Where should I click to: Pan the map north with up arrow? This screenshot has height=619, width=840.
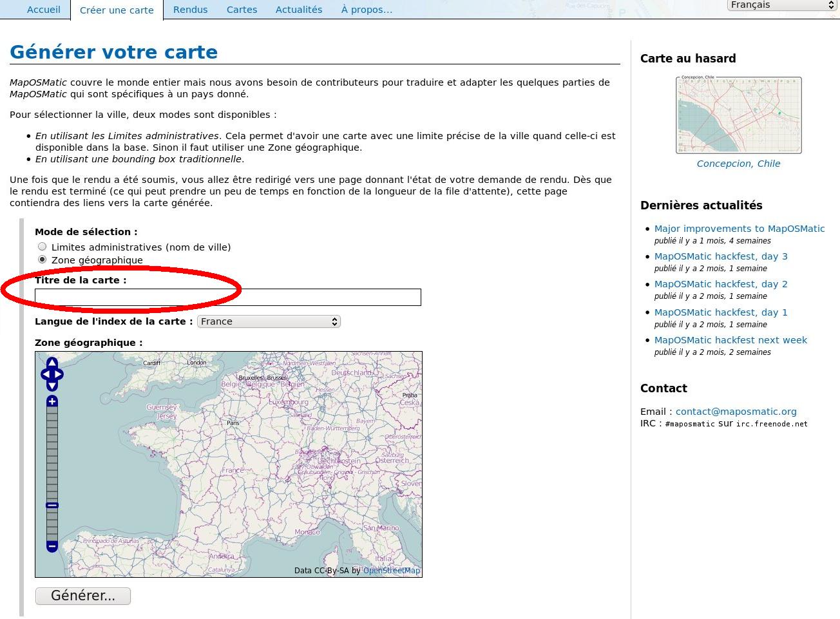pyautogui.click(x=52, y=363)
